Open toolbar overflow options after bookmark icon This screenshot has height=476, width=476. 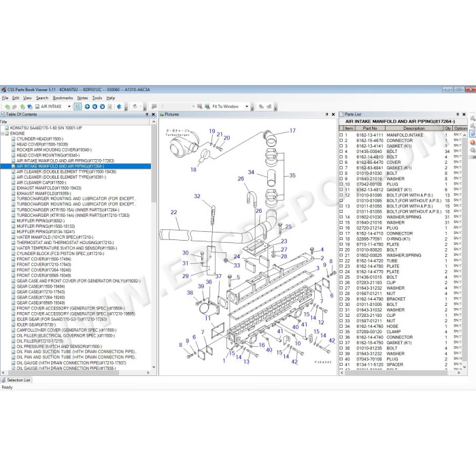126,107
